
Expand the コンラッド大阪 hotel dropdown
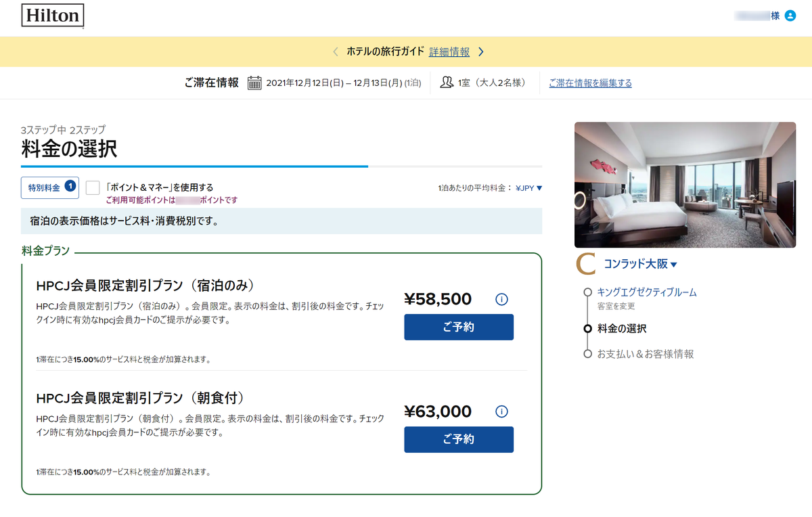click(640, 265)
